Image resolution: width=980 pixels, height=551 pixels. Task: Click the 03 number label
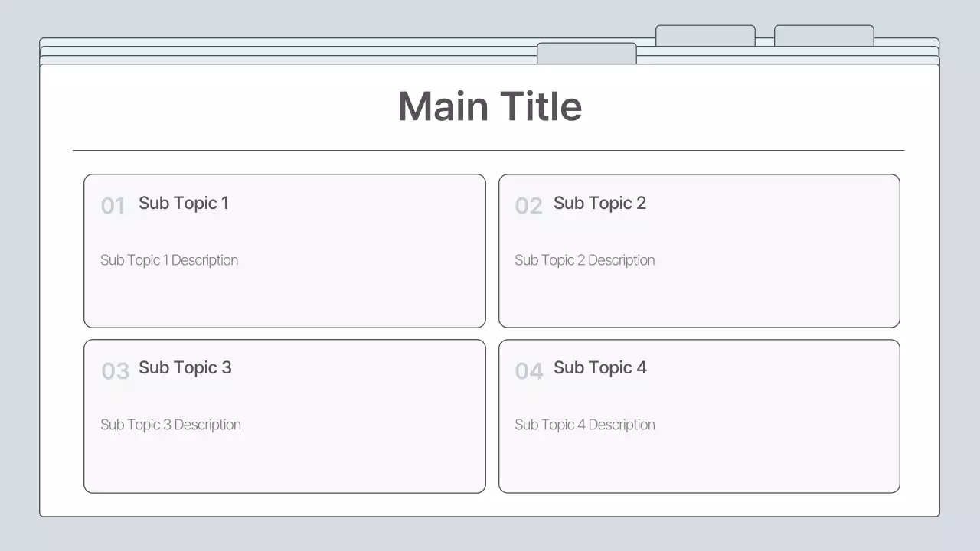click(115, 371)
